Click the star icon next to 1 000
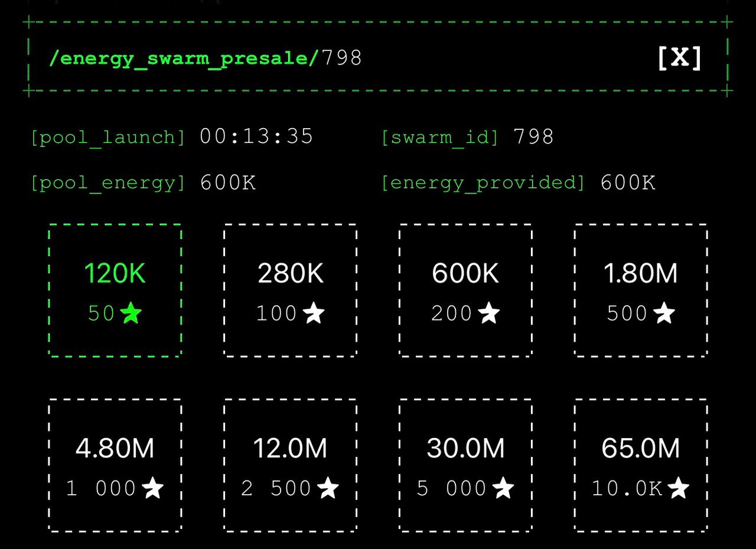The image size is (756, 549). click(x=153, y=488)
